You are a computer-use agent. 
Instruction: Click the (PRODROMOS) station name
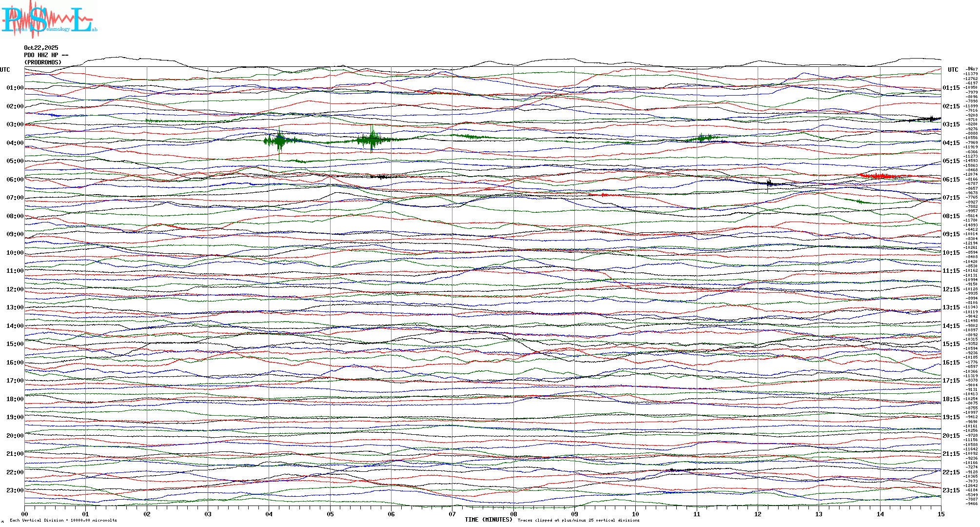43,62
